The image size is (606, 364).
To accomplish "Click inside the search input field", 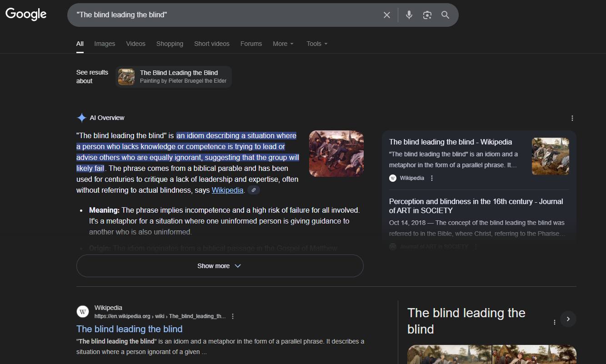I will coord(227,15).
